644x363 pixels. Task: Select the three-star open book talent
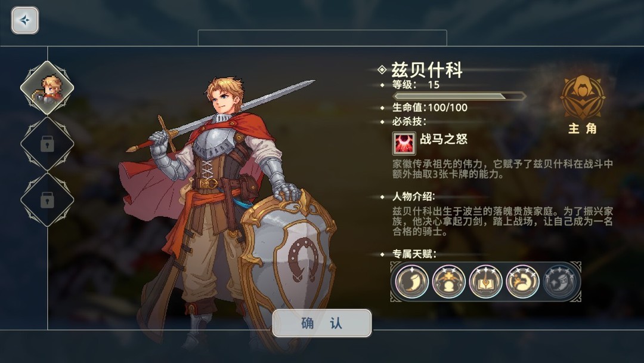pos(485,281)
